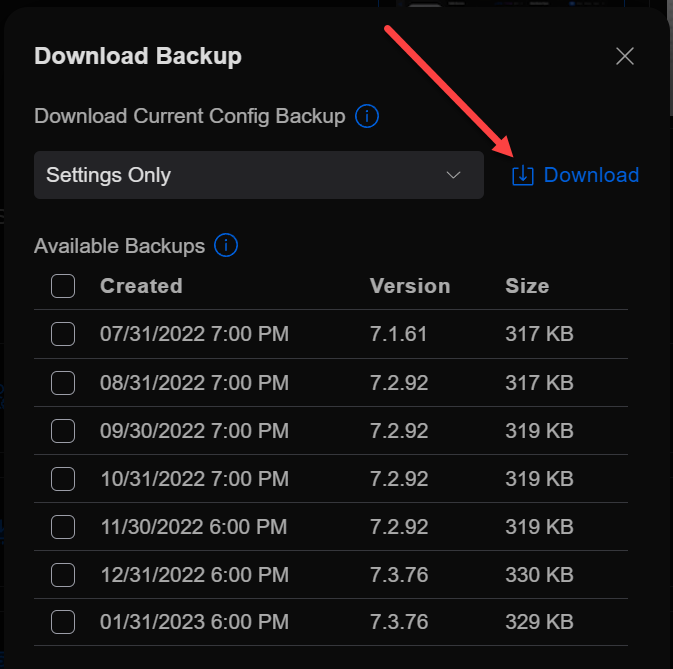Click the Download link text
The image size is (673, 669).
pyautogui.click(x=591, y=176)
